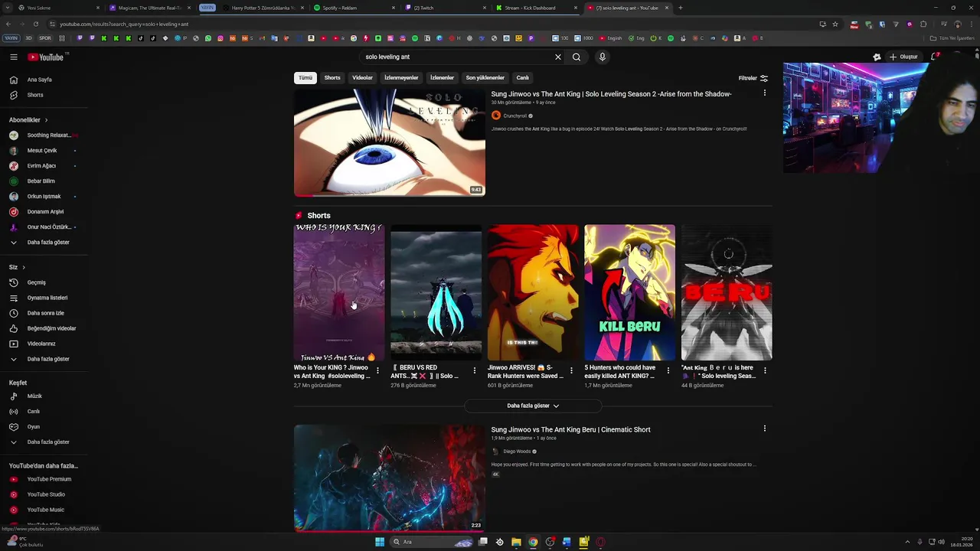Viewport: 980px width, 551px height.
Task: Open options for '5 Hunters' short
Action: pyautogui.click(x=668, y=370)
